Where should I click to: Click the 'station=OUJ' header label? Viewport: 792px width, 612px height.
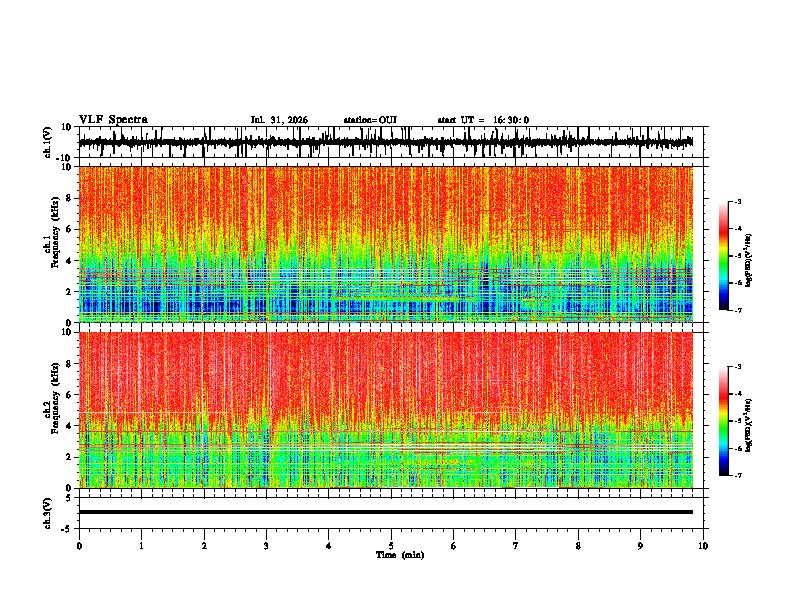pyautogui.click(x=370, y=120)
